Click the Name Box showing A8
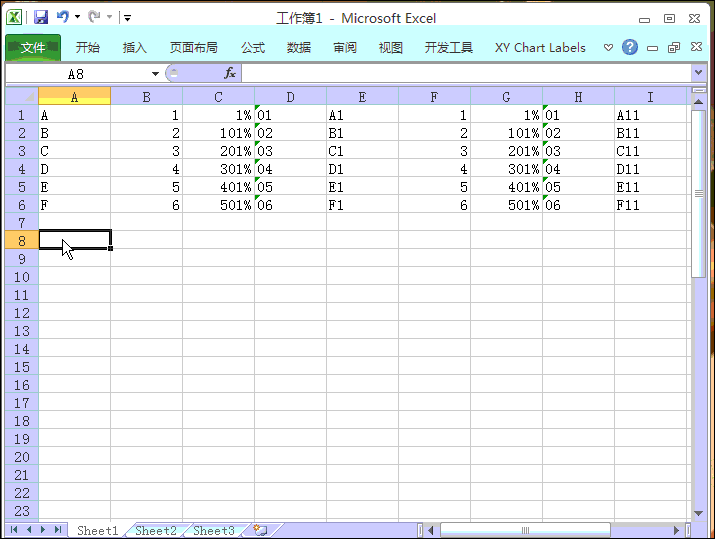 (76, 73)
